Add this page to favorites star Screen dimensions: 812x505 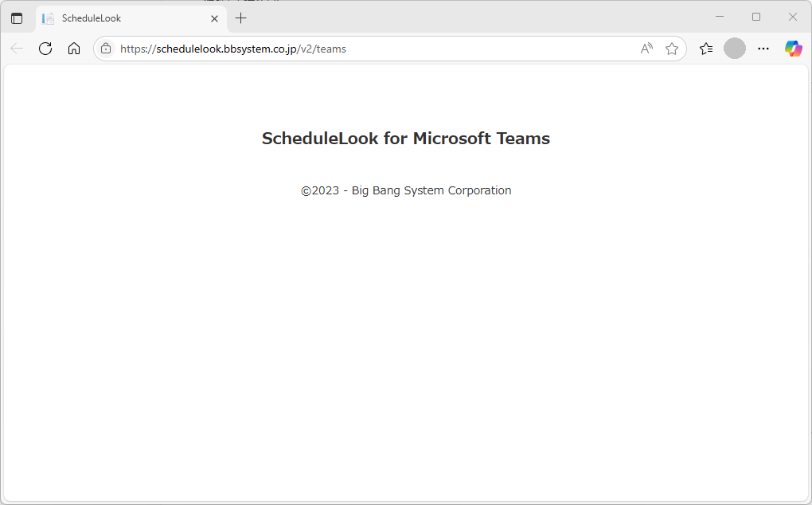tap(672, 49)
